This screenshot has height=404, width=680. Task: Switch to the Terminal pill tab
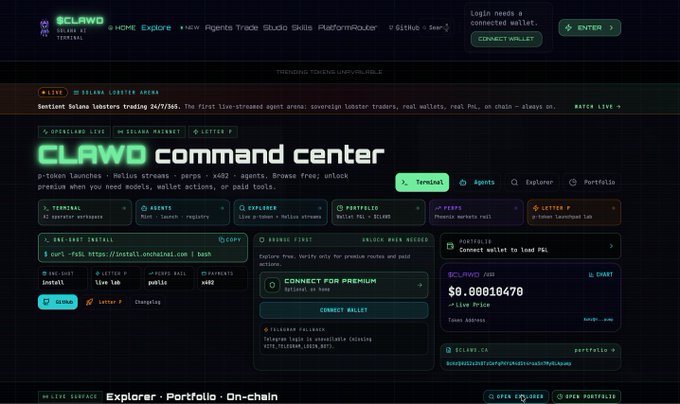(x=422, y=182)
